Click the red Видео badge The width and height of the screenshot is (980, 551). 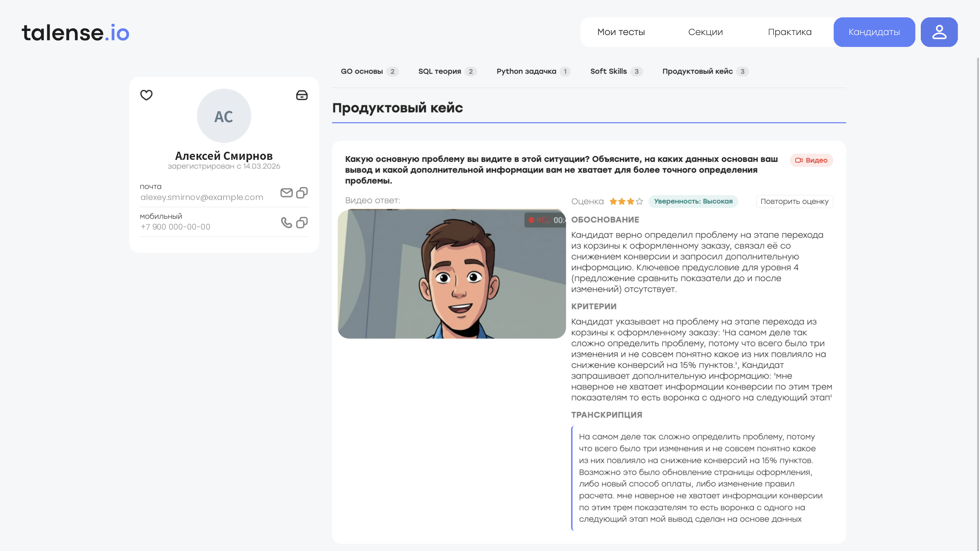point(811,161)
